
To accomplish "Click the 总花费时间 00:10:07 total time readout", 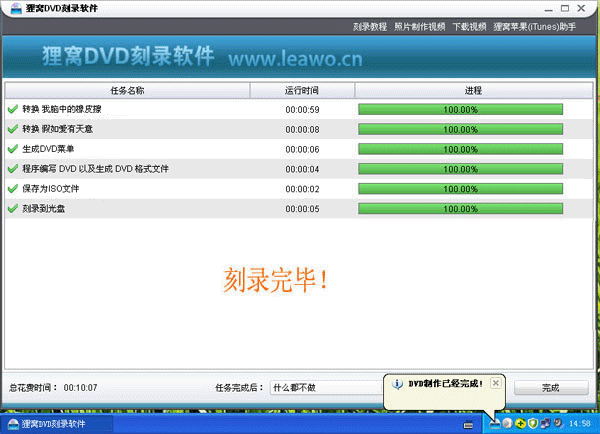I will click(53, 388).
